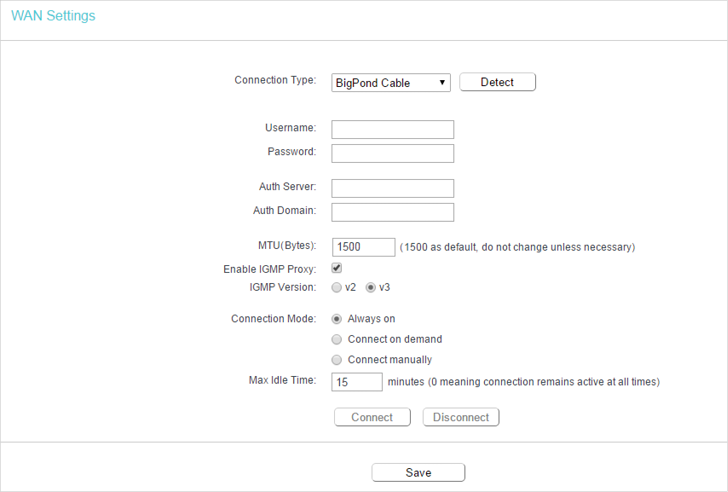This screenshot has width=728, height=492.
Task: Focus the Username input field
Action: click(392, 129)
